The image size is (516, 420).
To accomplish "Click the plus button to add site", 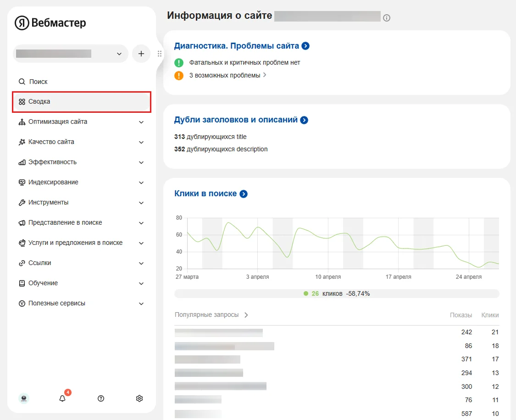I will tap(141, 54).
